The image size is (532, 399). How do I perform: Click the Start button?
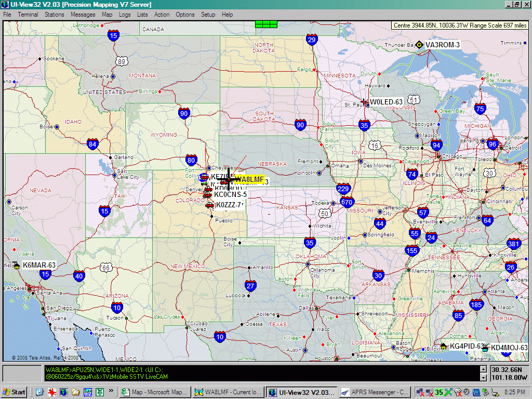click(14, 392)
